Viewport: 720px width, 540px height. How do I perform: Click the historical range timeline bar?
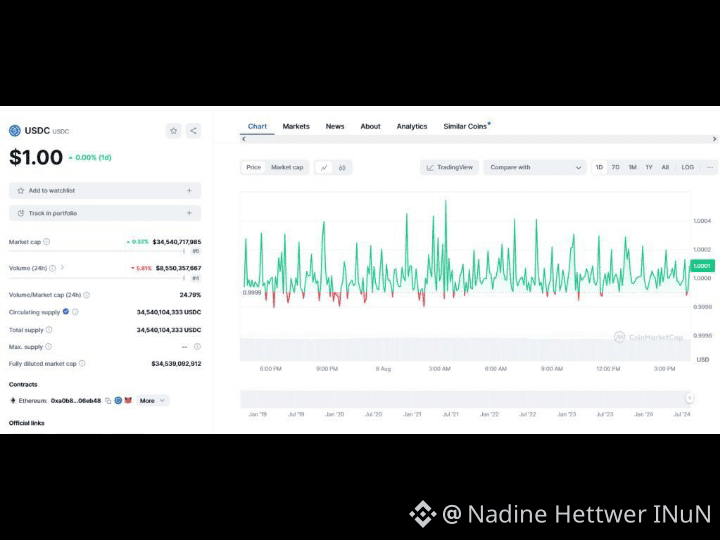point(465,399)
